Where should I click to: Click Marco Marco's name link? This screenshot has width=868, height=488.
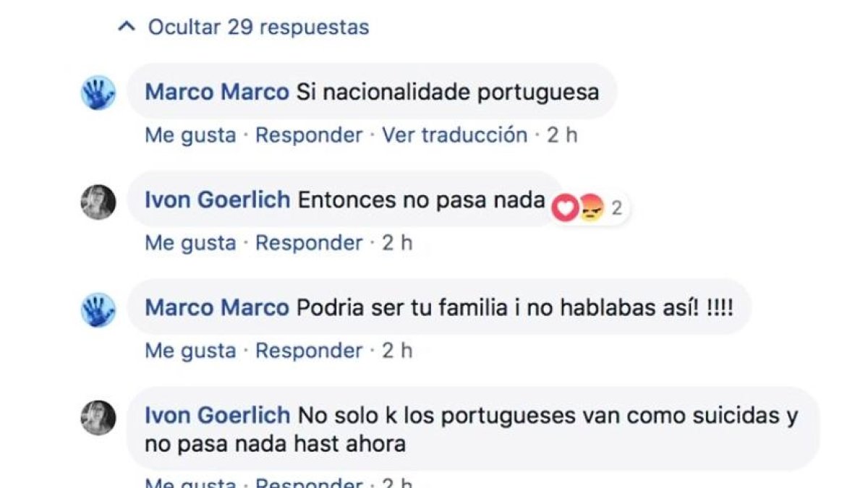click(x=216, y=92)
